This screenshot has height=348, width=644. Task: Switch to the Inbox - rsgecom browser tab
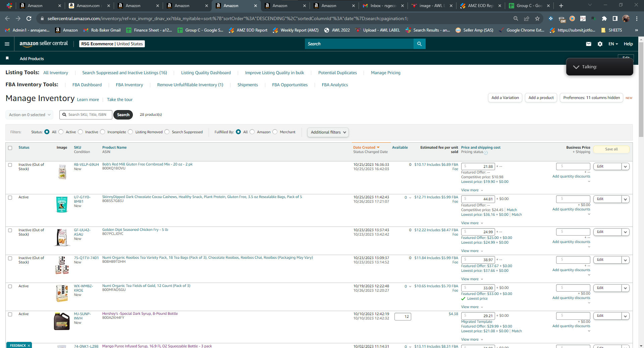point(383,6)
